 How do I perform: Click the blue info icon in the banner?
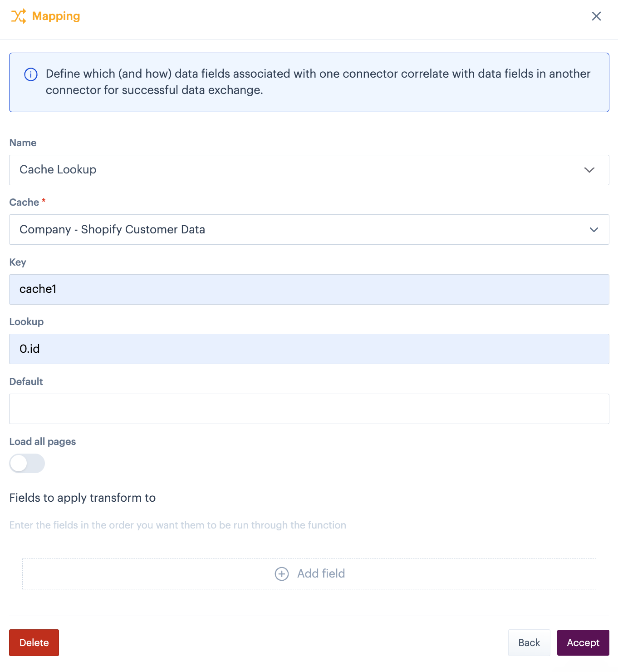click(x=31, y=74)
